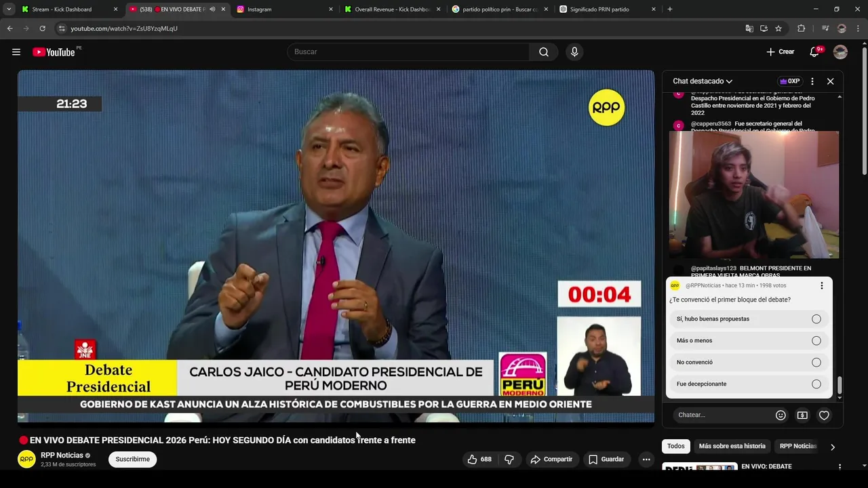Close the live chat panel
Screen dimensions: 868x488
[830, 81]
